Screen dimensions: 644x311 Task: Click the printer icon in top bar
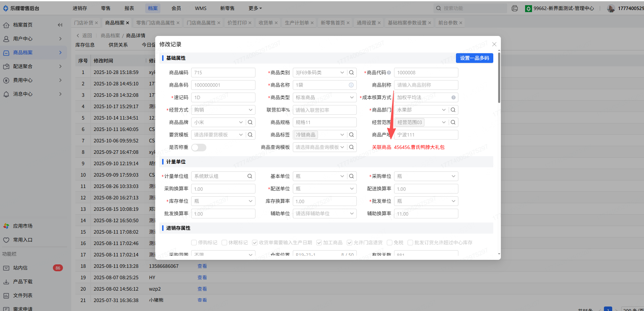(515, 8)
